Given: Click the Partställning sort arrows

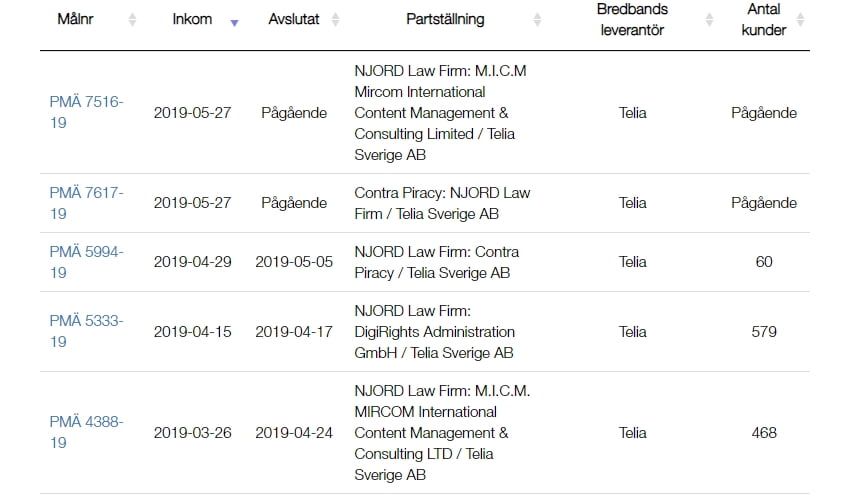Looking at the screenshot, I should click(x=537, y=20).
